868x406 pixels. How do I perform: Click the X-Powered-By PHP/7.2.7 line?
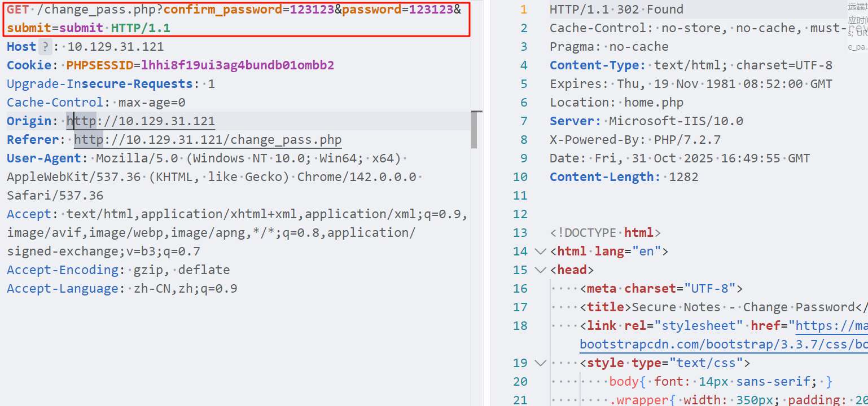coord(635,140)
